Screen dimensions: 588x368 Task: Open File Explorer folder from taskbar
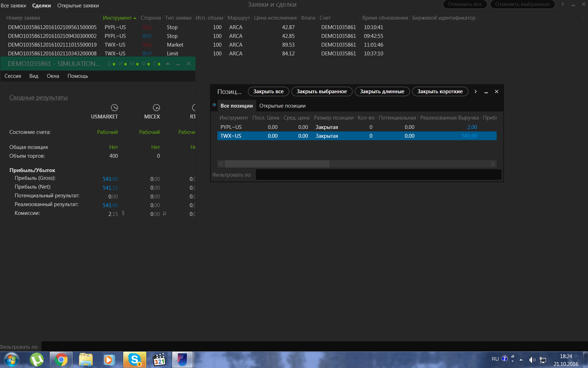[86, 360]
